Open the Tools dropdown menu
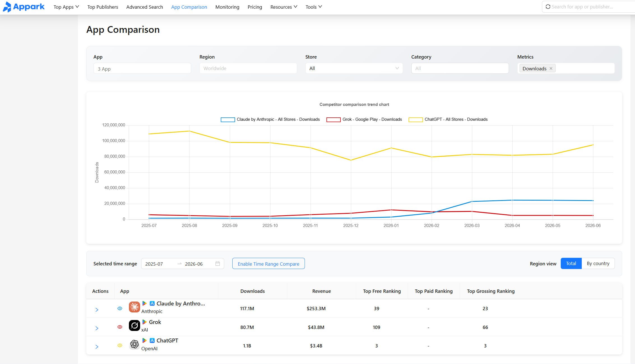The image size is (635, 364). (314, 7)
